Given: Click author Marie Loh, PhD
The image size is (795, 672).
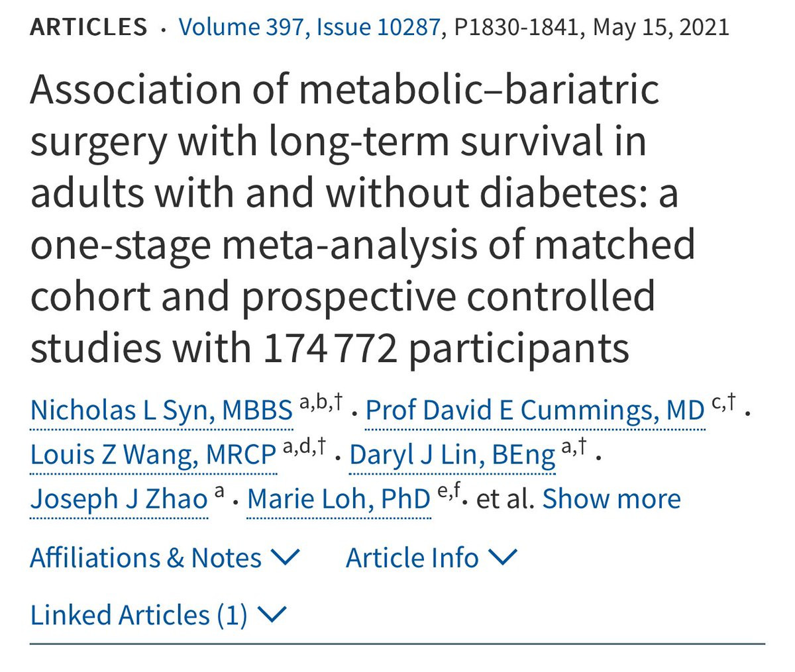Looking at the screenshot, I should pyautogui.click(x=339, y=499).
